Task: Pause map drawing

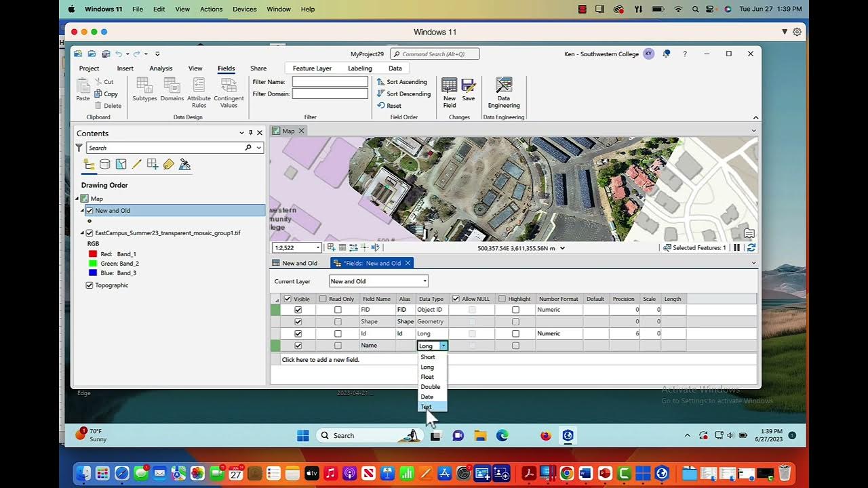Action: click(736, 248)
